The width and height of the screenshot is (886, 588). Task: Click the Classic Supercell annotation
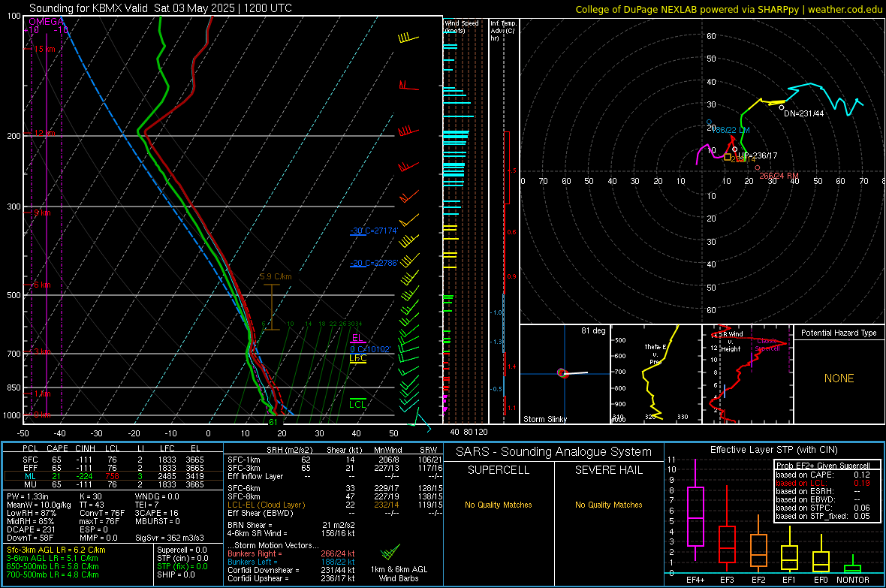pyautogui.click(x=767, y=345)
